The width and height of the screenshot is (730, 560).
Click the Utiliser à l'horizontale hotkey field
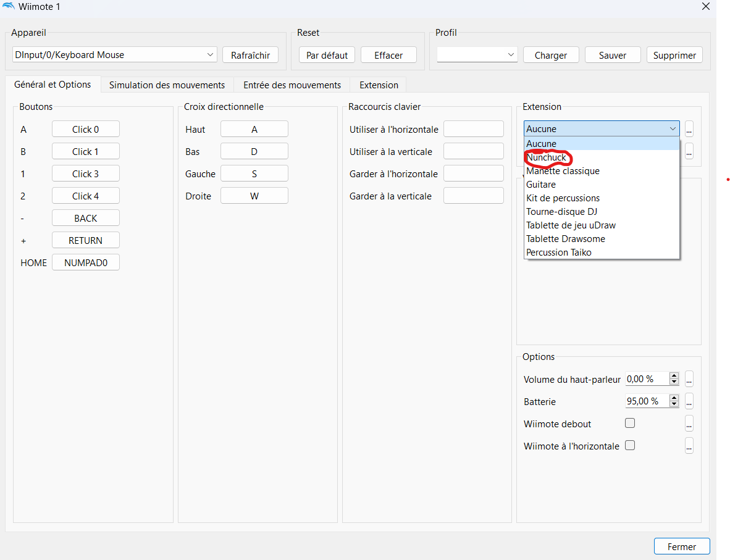click(x=474, y=129)
